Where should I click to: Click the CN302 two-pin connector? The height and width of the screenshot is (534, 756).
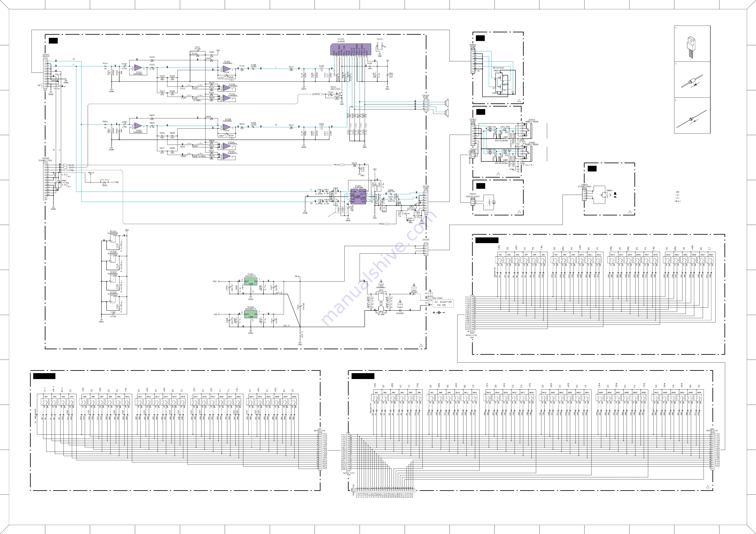click(473, 154)
